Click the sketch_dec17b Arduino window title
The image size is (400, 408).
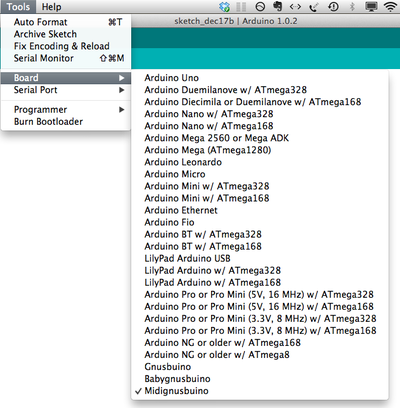click(236, 21)
